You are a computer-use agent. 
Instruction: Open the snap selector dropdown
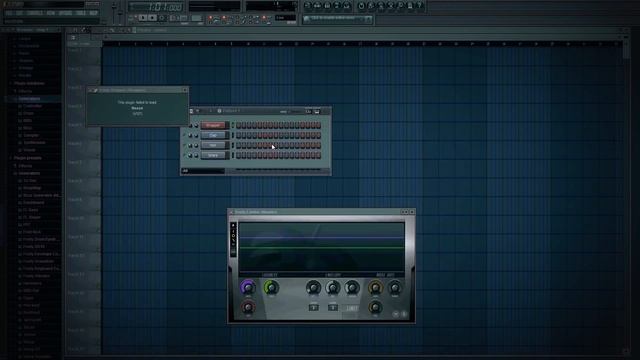[285, 18]
